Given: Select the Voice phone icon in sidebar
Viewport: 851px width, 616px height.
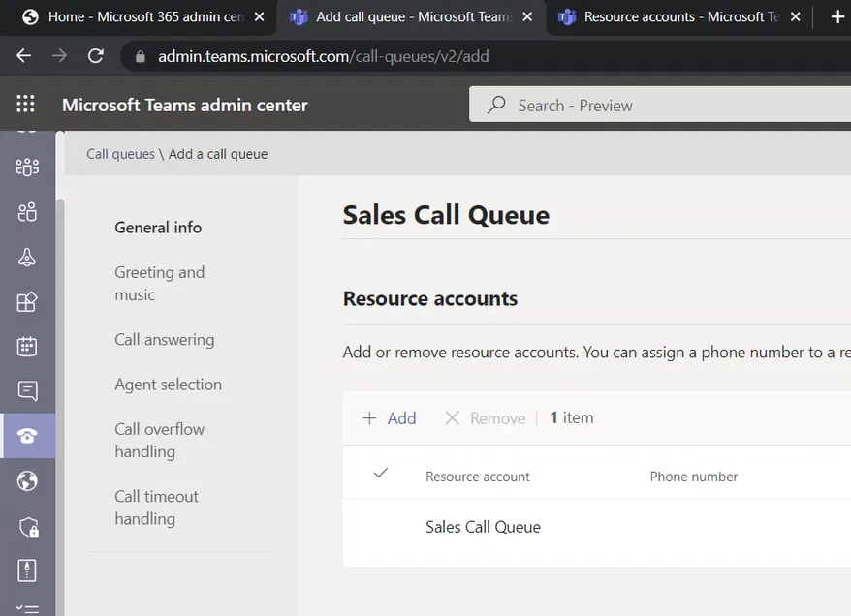Looking at the screenshot, I should [27, 436].
